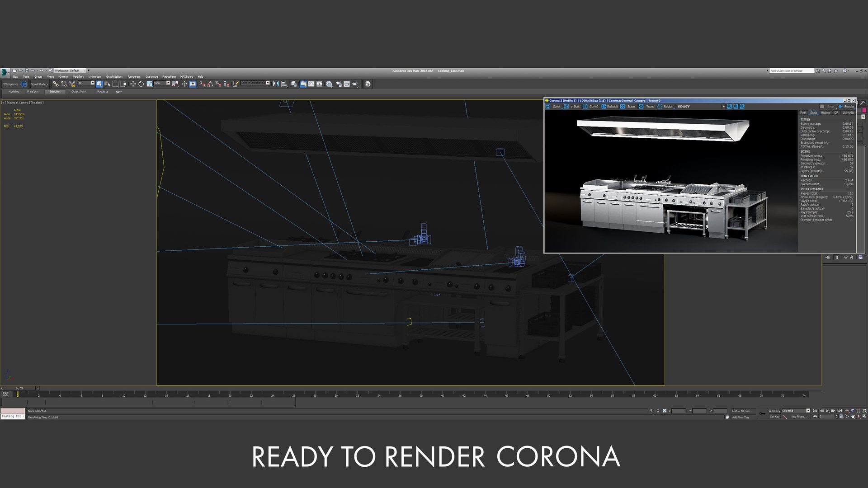Click the pink object color swatch
The height and width of the screenshot is (488, 868).
tap(864, 110)
